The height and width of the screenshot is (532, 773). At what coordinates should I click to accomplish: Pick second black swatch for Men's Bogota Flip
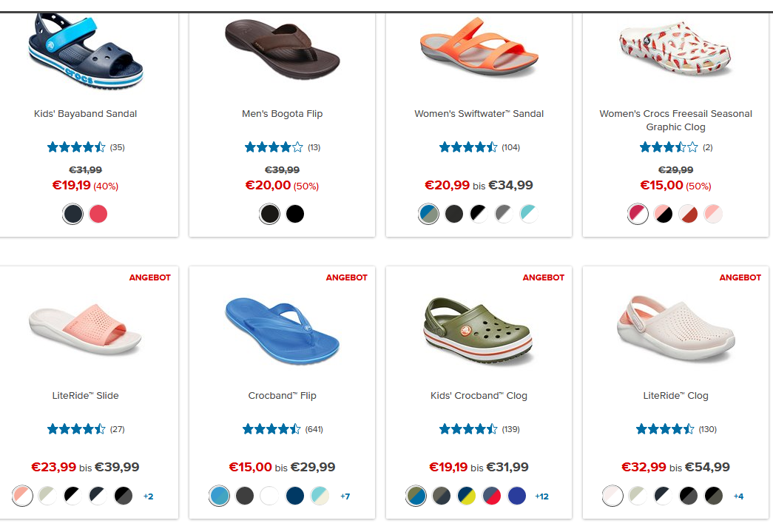point(295,214)
